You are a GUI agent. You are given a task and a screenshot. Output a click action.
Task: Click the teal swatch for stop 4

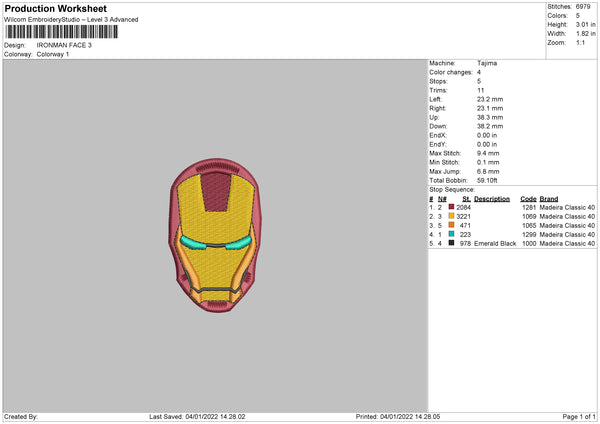coord(451,234)
